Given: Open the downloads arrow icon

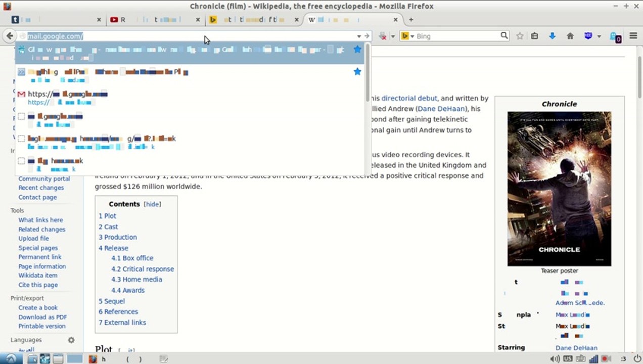Looking at the screenshot, I should 552,36.
